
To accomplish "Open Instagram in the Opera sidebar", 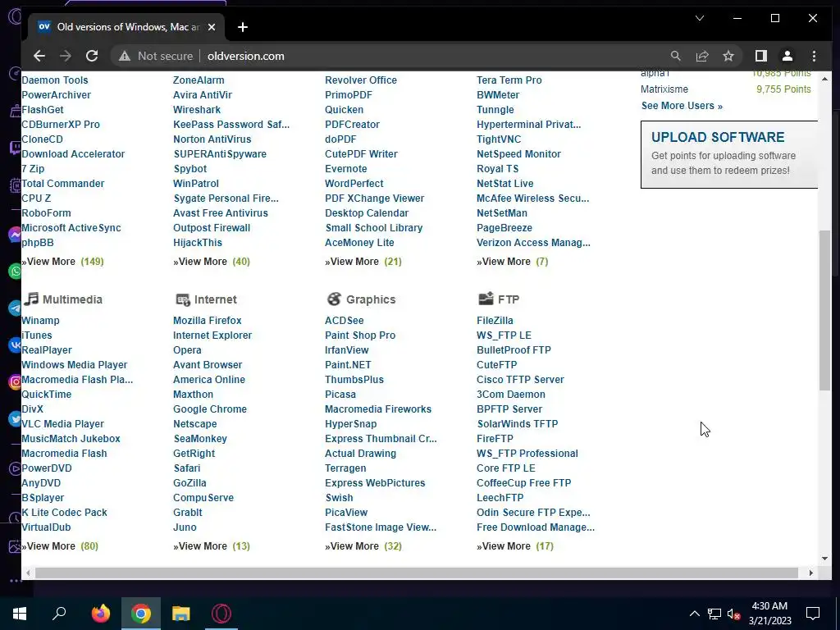I will [15, 382].
